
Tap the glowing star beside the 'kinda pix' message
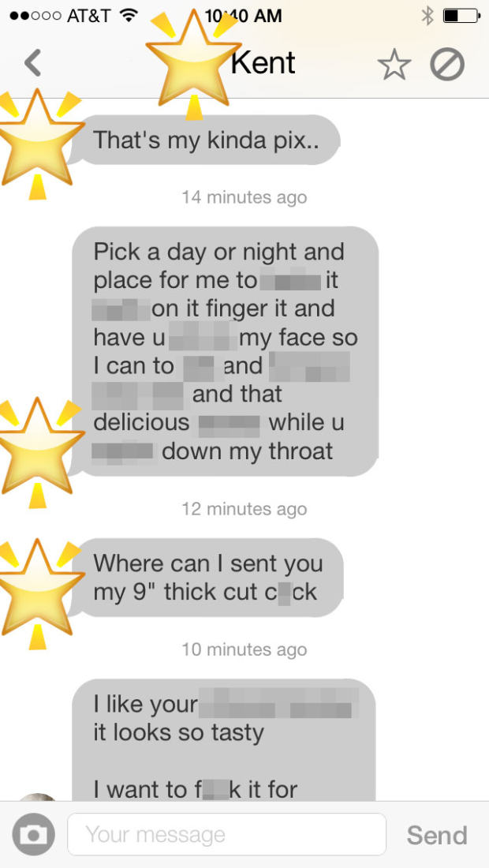coord(37,141)
